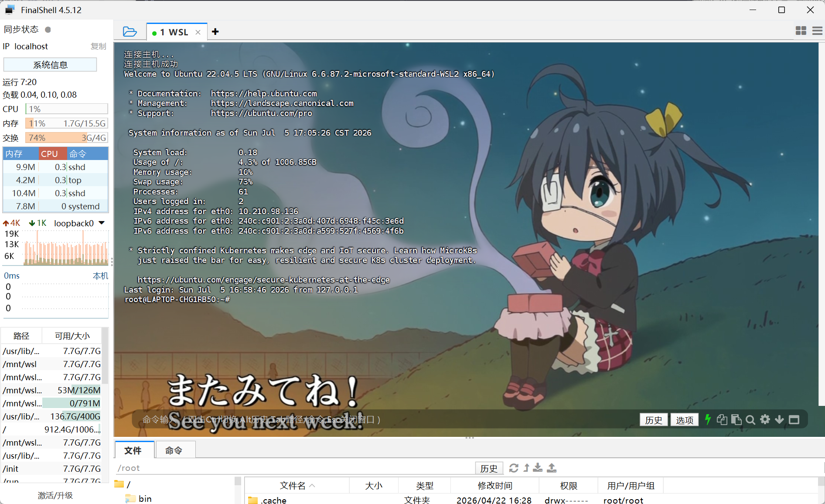Click the paste icon in terminal toolbar
The width and height of the screenshot is (825, 504).
736,419
